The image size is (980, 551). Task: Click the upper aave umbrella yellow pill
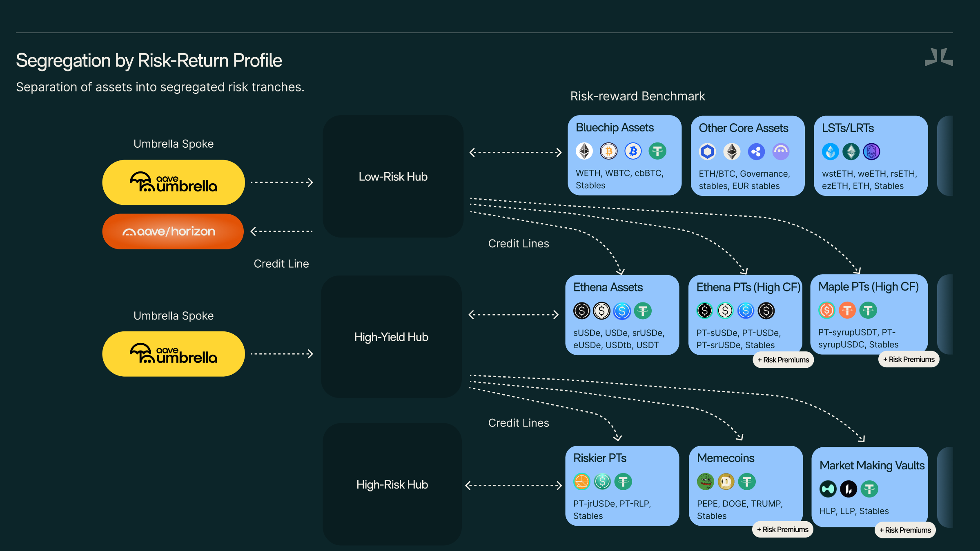click(174, 182)
